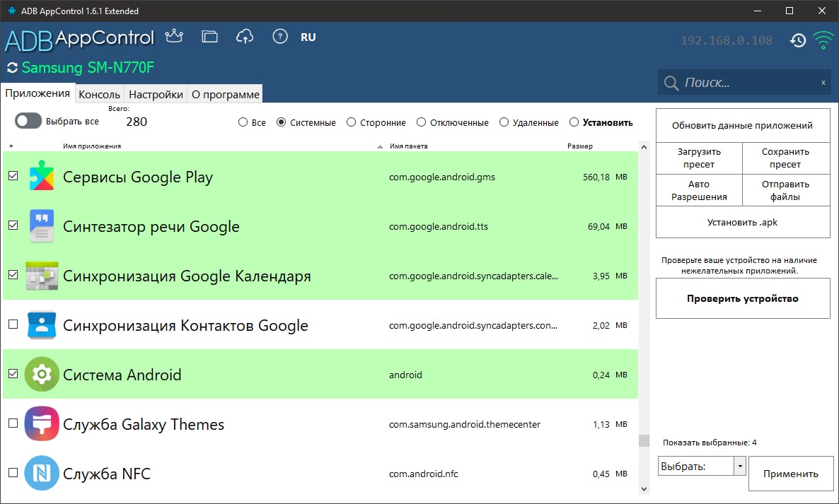
Task: Select the Установить radio button
Action: tap(574, 122)
